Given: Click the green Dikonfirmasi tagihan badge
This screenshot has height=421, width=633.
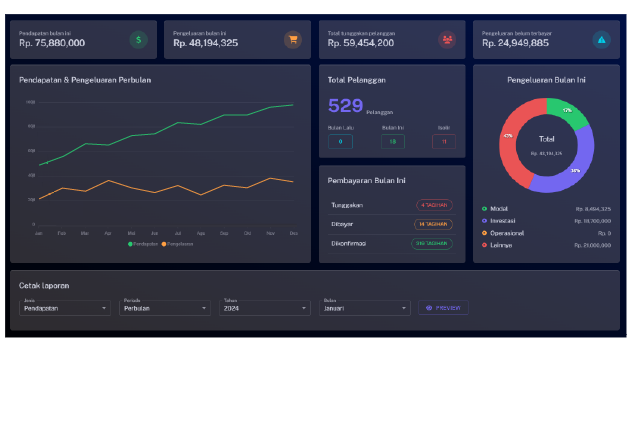Looking at the screenshot, I should coord(434,243).
